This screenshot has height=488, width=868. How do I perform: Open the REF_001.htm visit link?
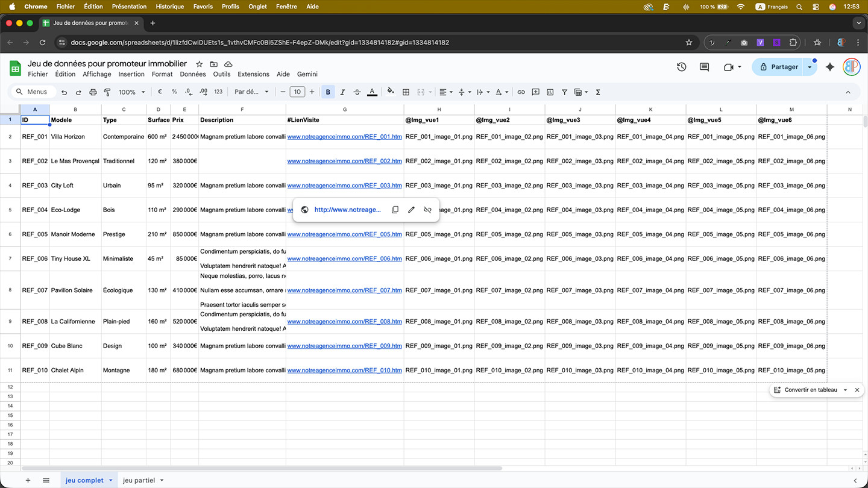(x=344, y=137)
